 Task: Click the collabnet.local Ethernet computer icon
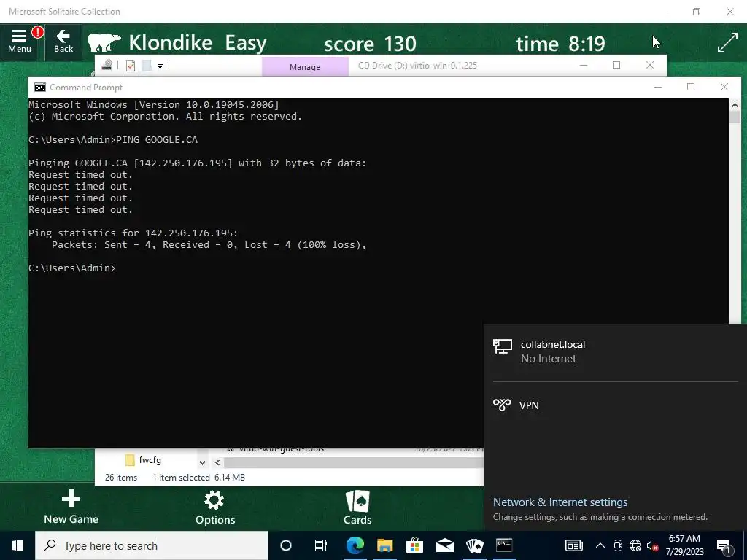502,346
